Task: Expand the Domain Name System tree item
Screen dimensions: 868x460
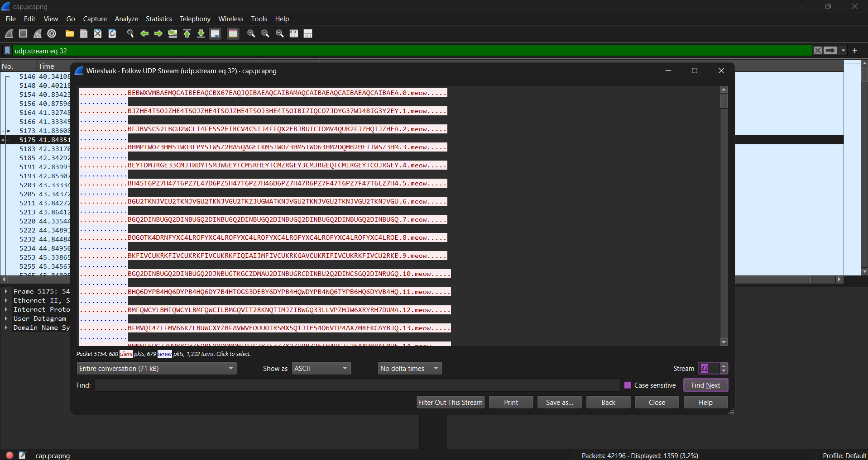Action: tap(5, 327)
